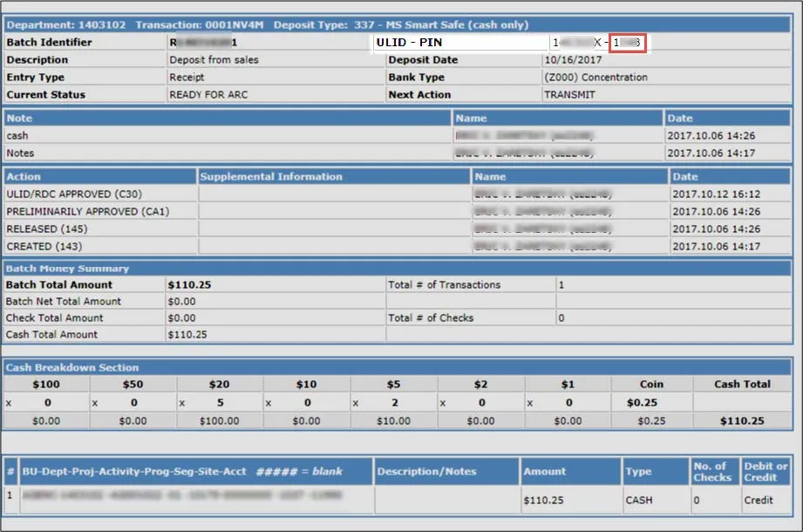Viewport: 803px width, 532px height.
Task: Select the note date '2017.10.06 14:17'
Action: 711,153
